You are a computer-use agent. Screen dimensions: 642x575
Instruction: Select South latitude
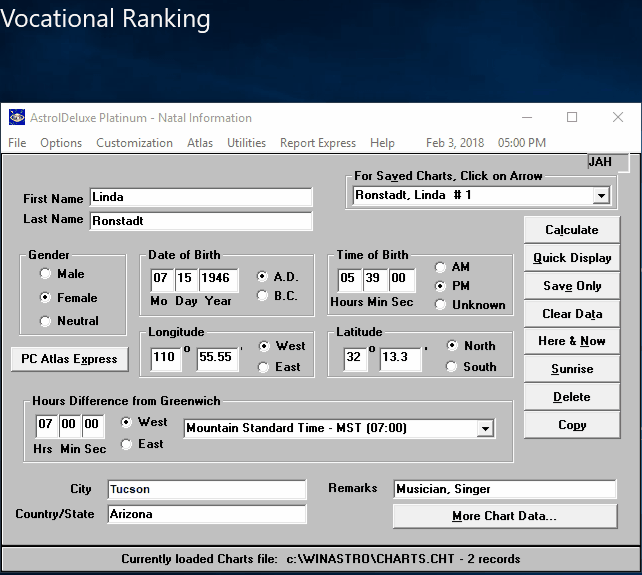[452, 367]
